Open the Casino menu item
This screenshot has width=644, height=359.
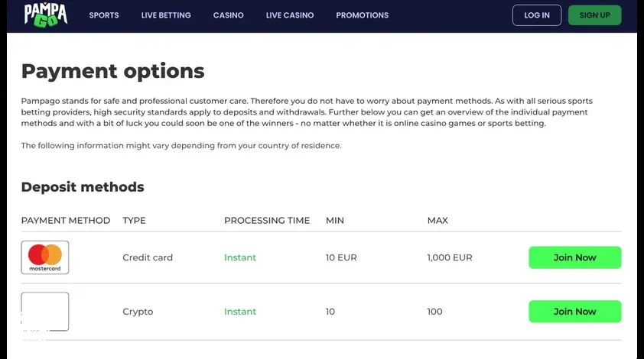click(229, 15)
